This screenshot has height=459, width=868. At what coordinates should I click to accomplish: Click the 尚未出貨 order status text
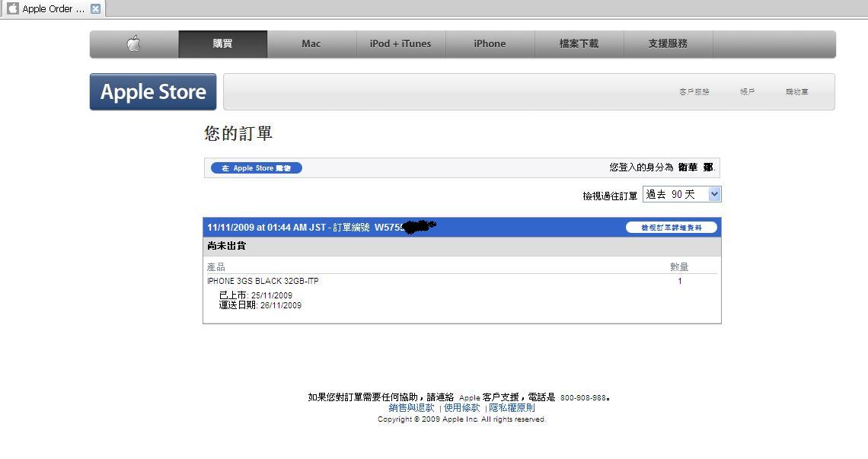(x=226, y=246)
